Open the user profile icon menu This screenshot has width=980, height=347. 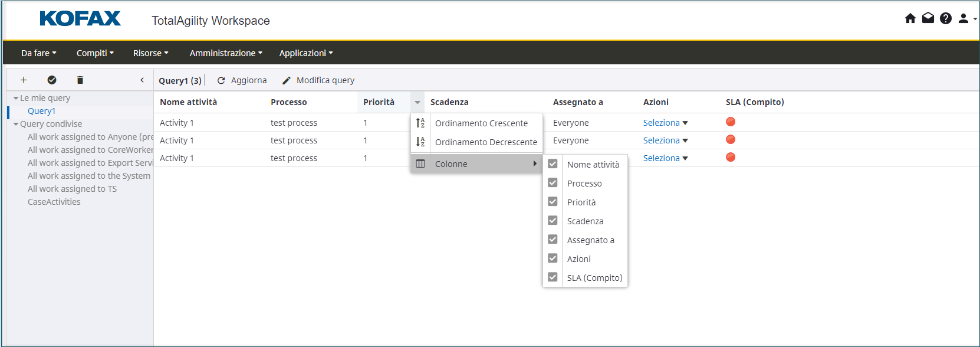964,18
